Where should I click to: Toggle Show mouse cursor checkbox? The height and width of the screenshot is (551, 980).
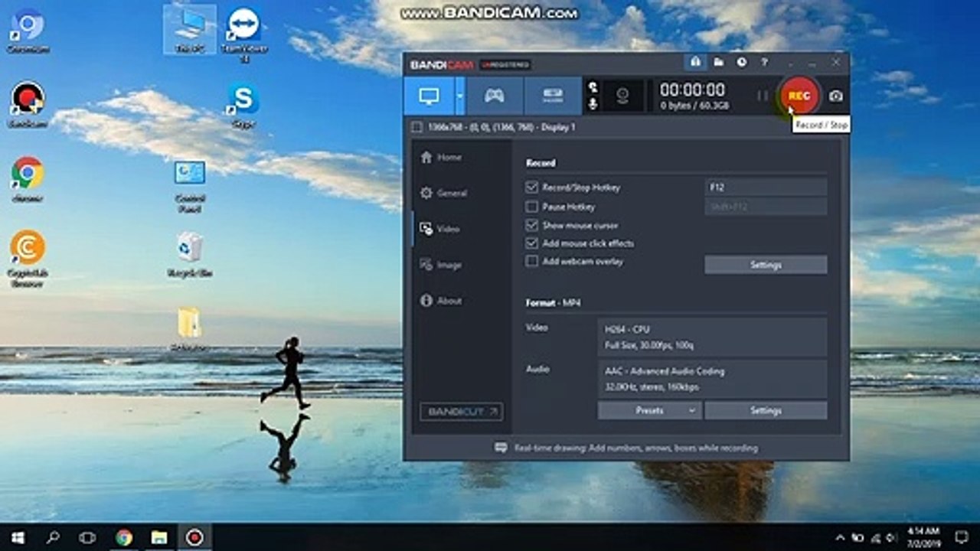[x=532, y=226]
